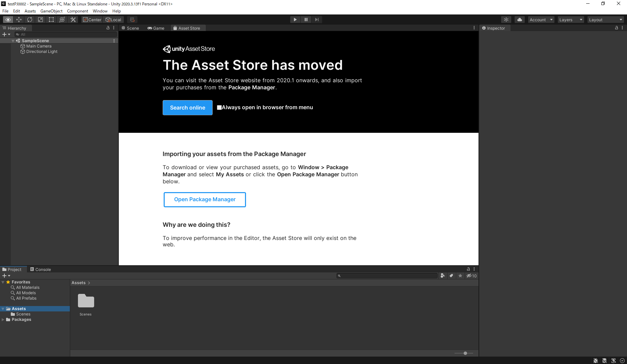This screenshot has width=627, height=364.
Task: Select the Scale tool
Action: click(40, 20)
